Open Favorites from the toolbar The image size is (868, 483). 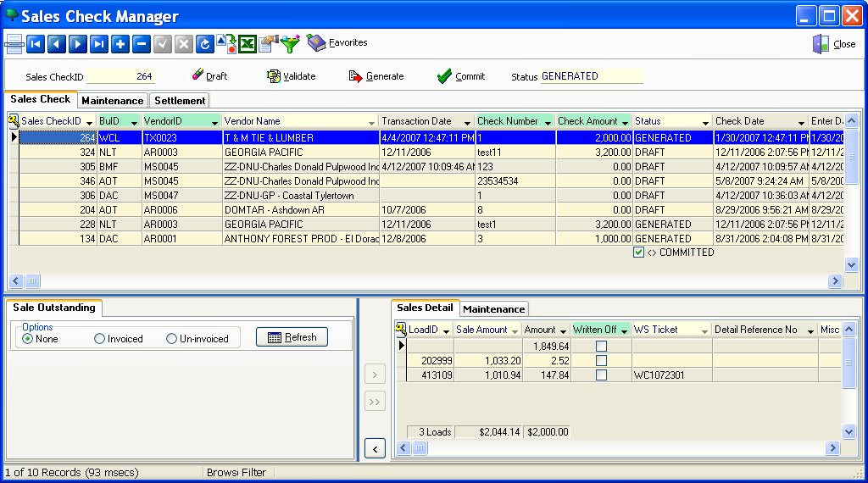337,42
